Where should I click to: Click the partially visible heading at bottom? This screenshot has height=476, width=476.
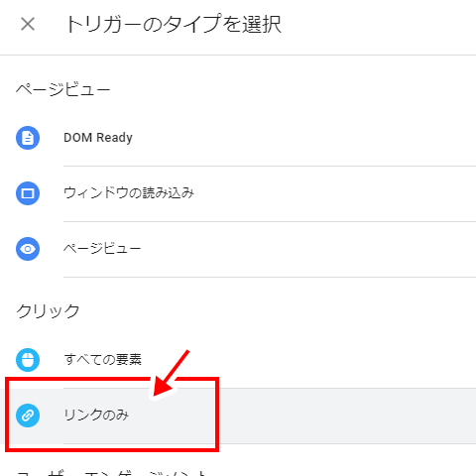pos(112,472)
